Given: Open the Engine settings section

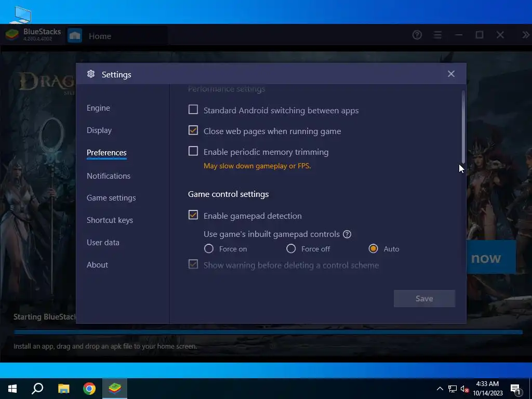Looking at the screenshot, I should 98,108.
